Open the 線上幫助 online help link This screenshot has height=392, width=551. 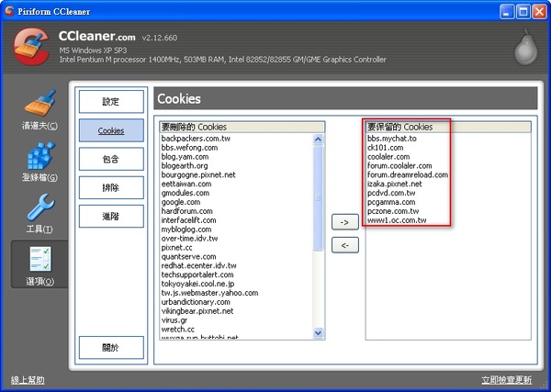(x=28, y=380)
